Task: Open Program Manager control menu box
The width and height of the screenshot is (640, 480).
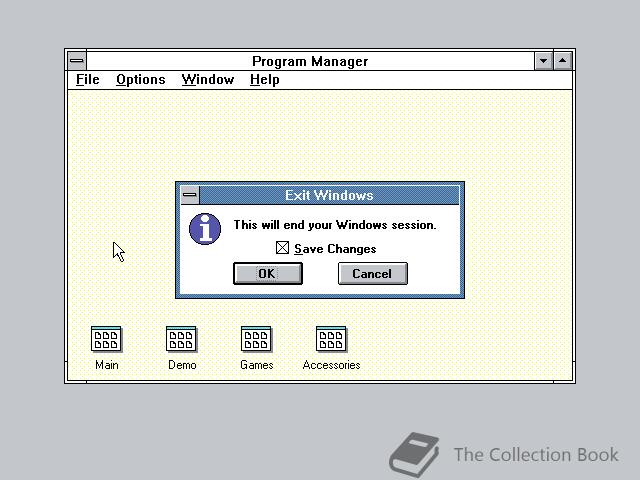Action: 77,61
